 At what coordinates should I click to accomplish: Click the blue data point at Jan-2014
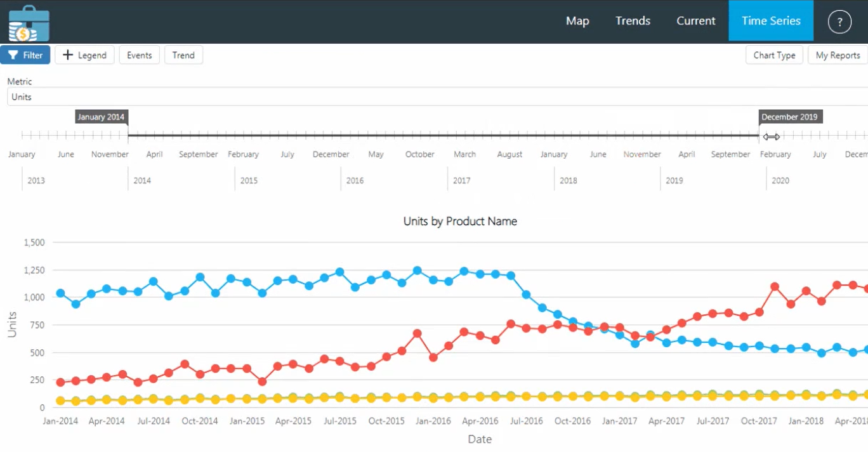(60, 293)
